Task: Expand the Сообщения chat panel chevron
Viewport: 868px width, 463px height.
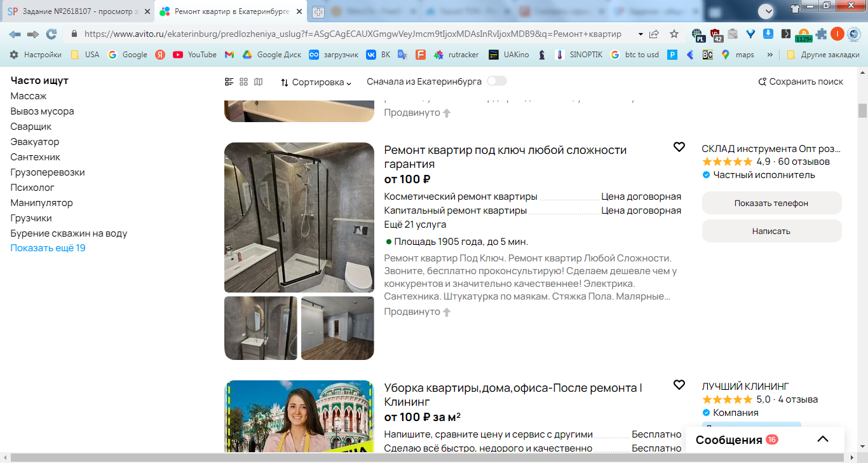Action: tap(823, 439)
